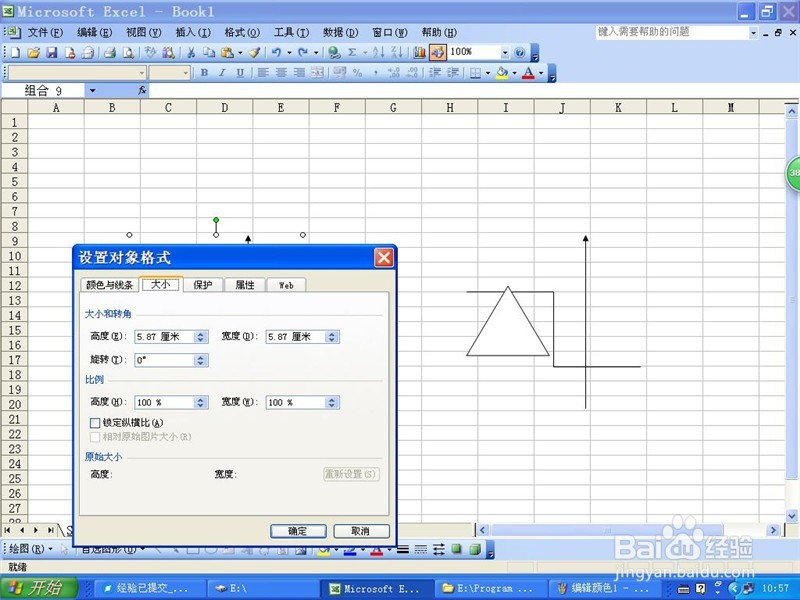The height and width of the screenshot is (600, 800).
Task: Open the E:\Program taskbar item
Action: pyautogui.click(x=488, y=588)
